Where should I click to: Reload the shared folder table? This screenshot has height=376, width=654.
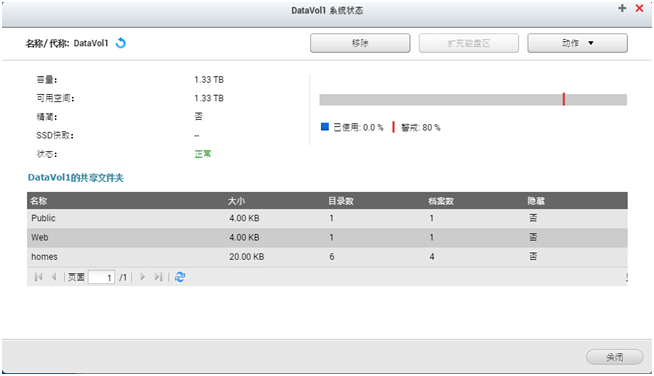click(180, 277)
